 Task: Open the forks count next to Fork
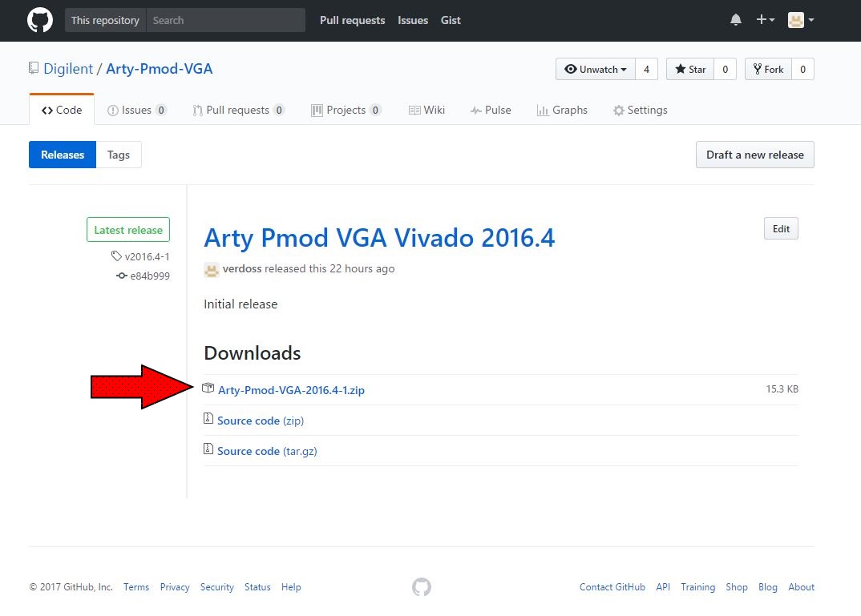[x=802, y=69]
